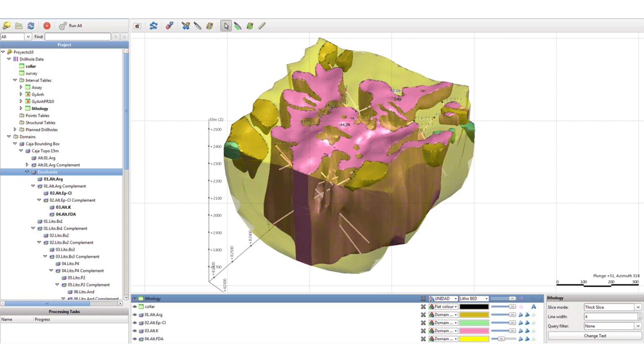Open the Slice mode dropdown
The height and width of the screenshot is (362, 644).
coord(612,307)
